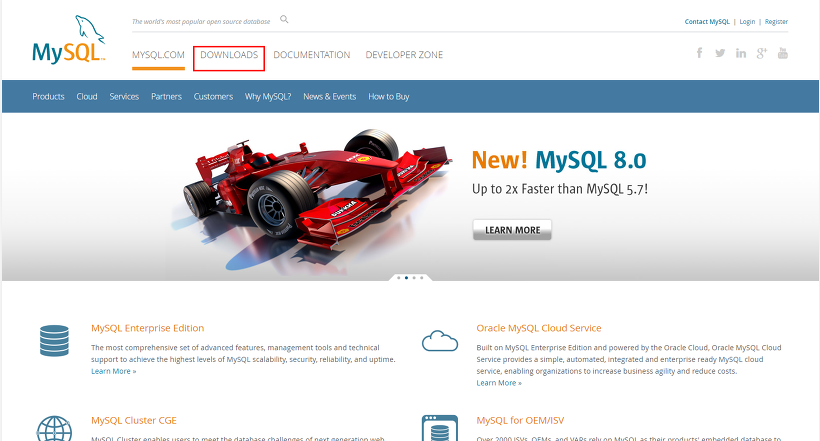Screen dimensions: 820x441
Task: Open MySQL's Twitter bird icon
Action: [720, 53]
